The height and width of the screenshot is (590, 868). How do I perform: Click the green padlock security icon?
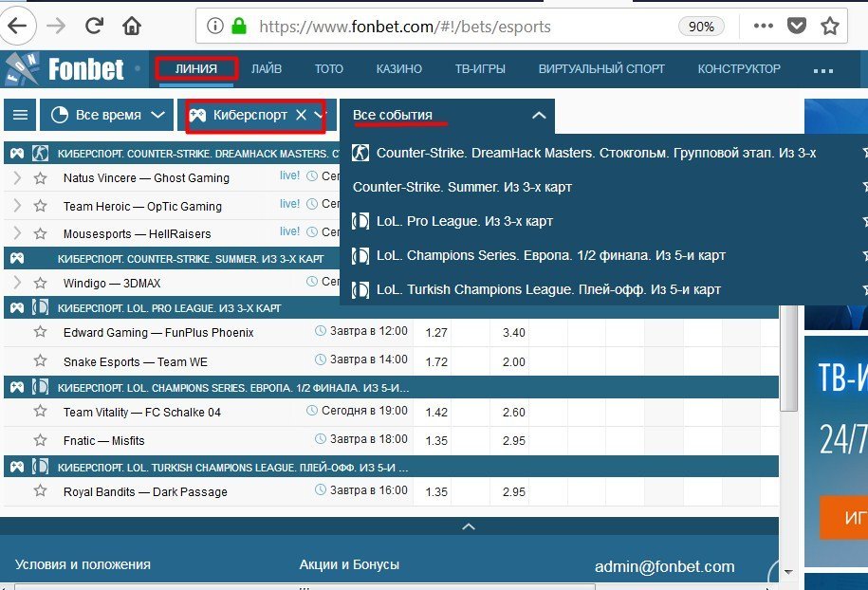[x=239, y=26]
